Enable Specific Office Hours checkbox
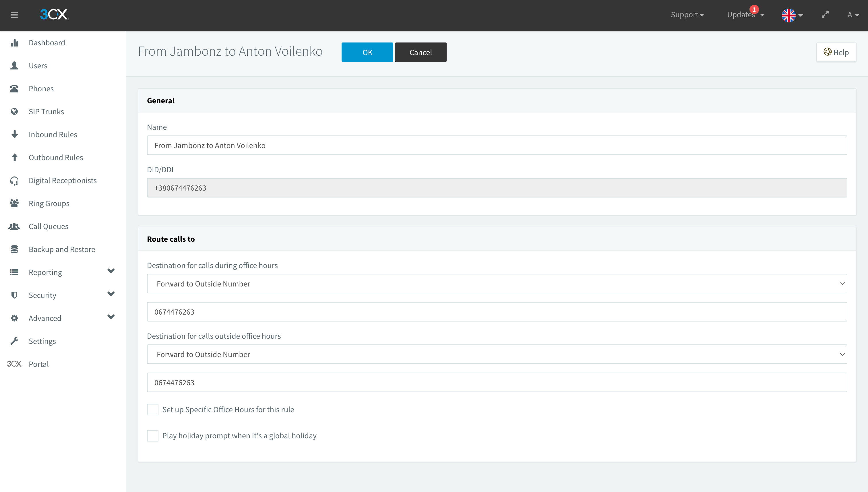The width and height of the screenshot is (868, 492). pos(153,410)
